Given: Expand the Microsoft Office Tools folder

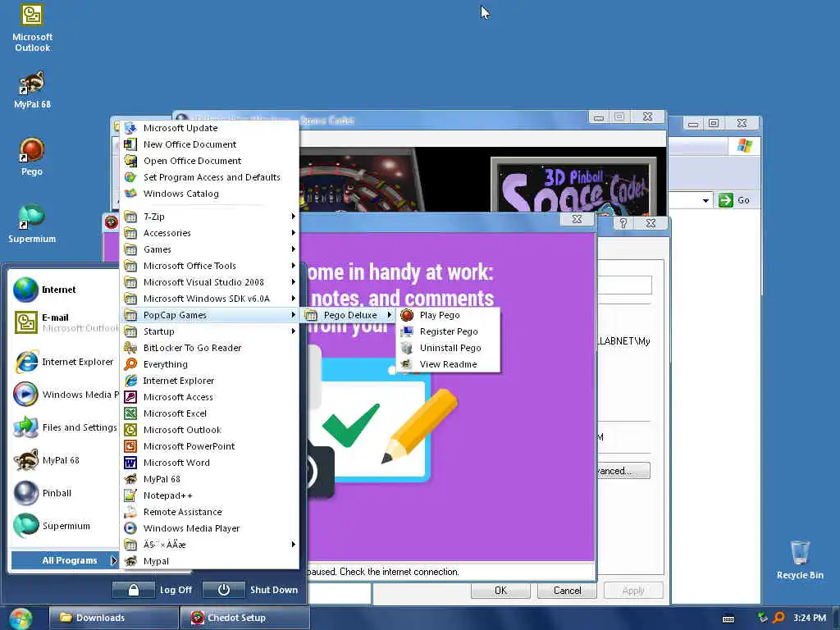Looking at the screenshot, I should [x=210, y=266].
